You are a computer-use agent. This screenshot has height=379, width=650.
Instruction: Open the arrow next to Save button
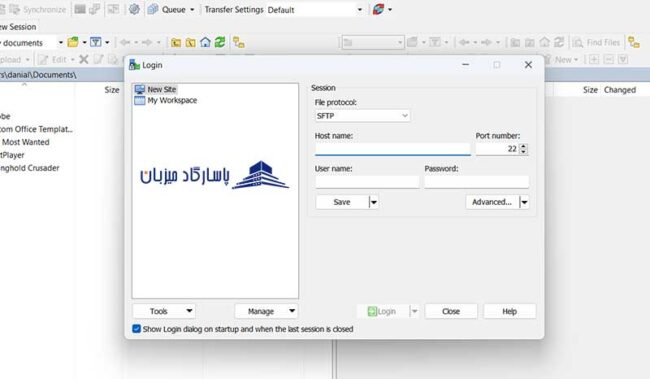tap(374, 202)
